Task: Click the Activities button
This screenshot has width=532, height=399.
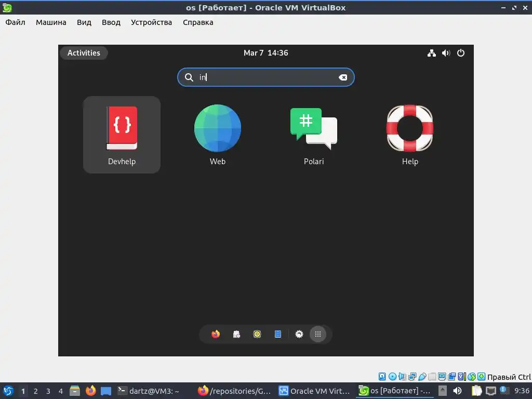Action: tap(84, 53)
